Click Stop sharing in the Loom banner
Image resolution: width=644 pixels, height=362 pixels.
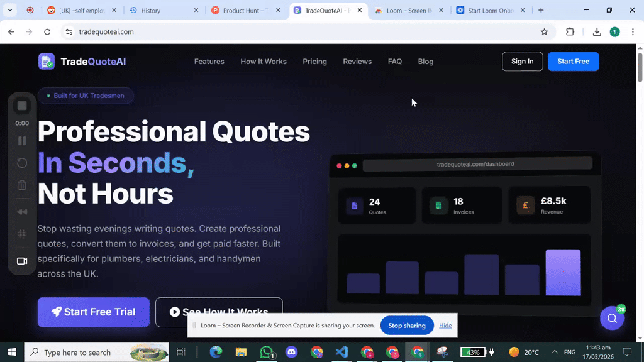click(406, 326)
